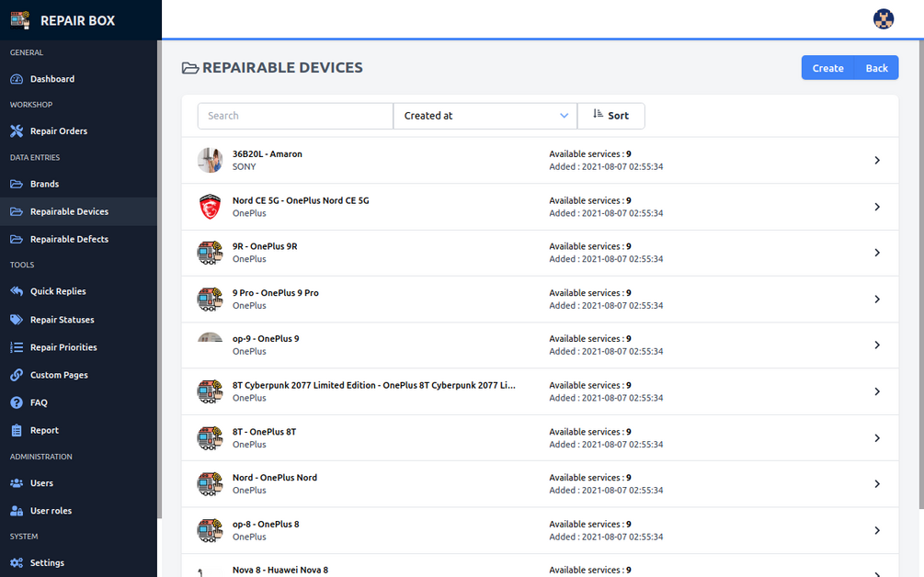This screenshot has height=577, width=924.
Task: Click the 9R OnePlus 9R device thumbnail
Action: (210, 253)
